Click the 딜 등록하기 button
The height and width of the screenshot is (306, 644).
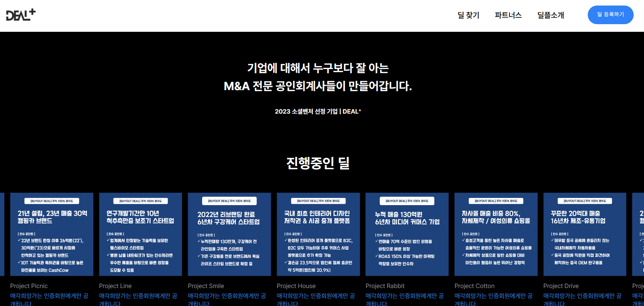611,15
